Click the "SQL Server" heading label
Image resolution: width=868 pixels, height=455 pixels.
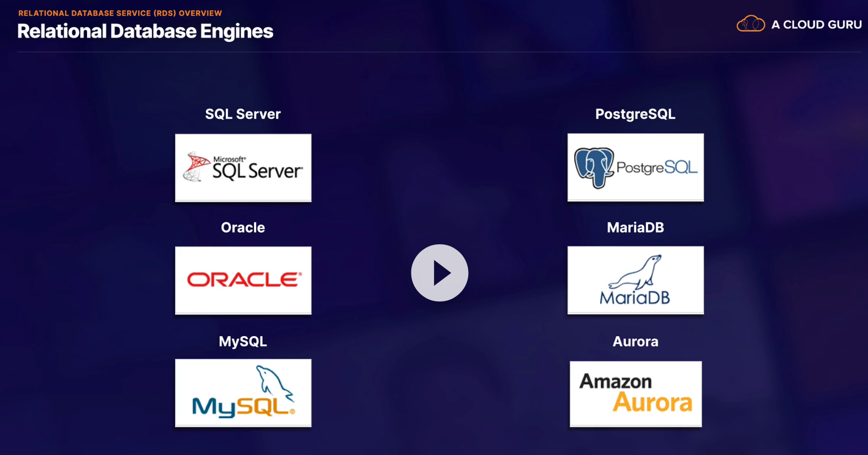(243, 114)
